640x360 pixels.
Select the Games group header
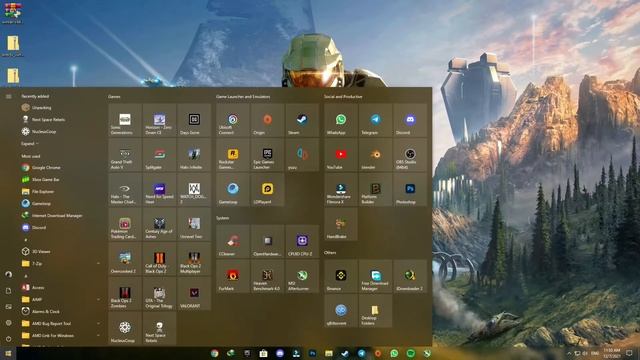point(114,97)
